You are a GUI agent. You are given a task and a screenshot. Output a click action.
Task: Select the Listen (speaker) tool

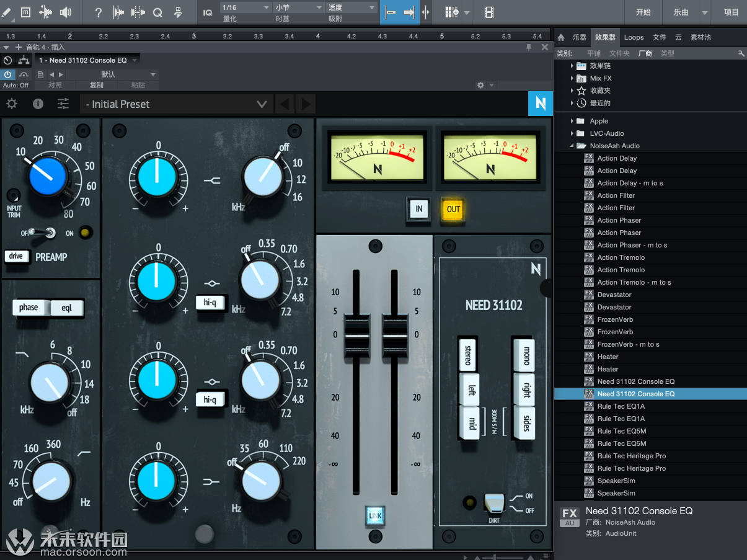click(x=66, y=12)
